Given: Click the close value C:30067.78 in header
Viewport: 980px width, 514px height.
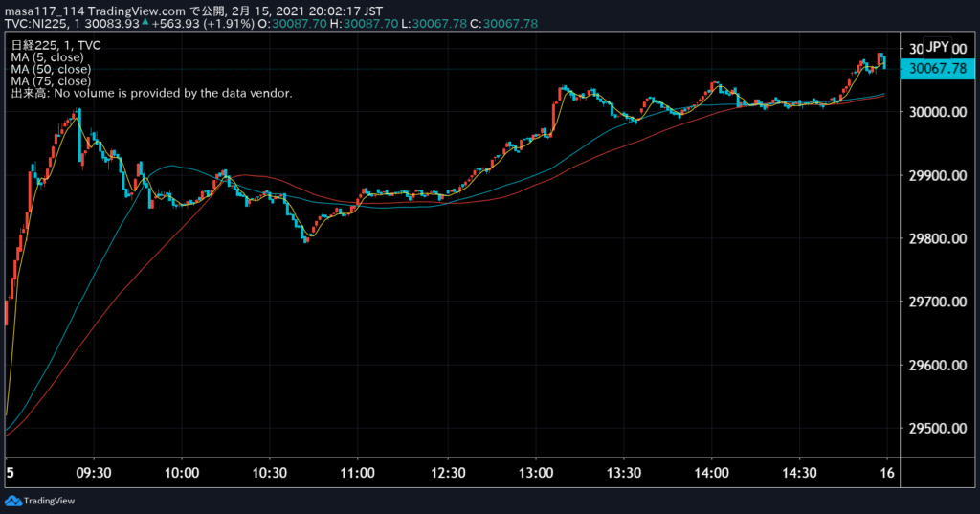Looking at the screenshot, I should (503, 24).
